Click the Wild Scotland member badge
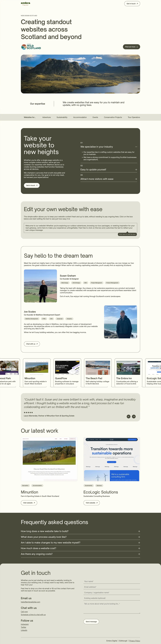The height and width of the screenshot is (644, 161). click(31, 47)
